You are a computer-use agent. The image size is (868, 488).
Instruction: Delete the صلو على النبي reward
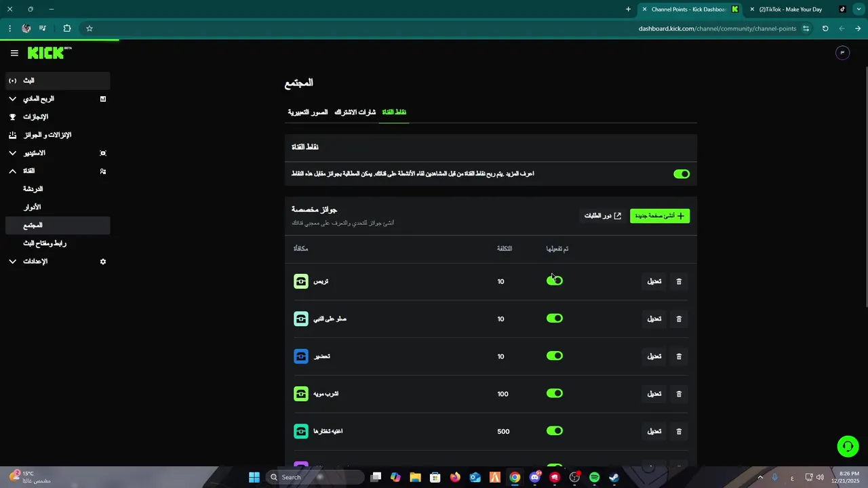(679, 319)
